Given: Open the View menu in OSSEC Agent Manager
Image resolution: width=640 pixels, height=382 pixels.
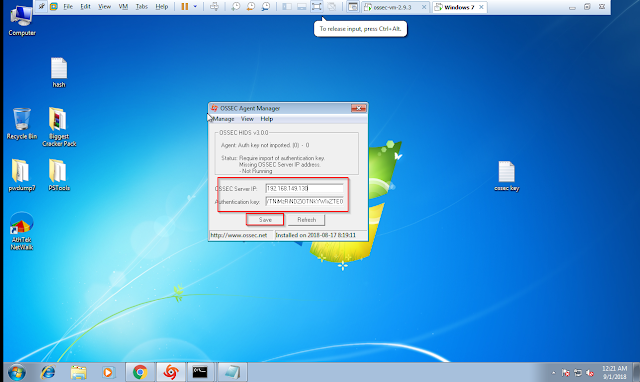Looking at the screenshot, I should 247,119.
